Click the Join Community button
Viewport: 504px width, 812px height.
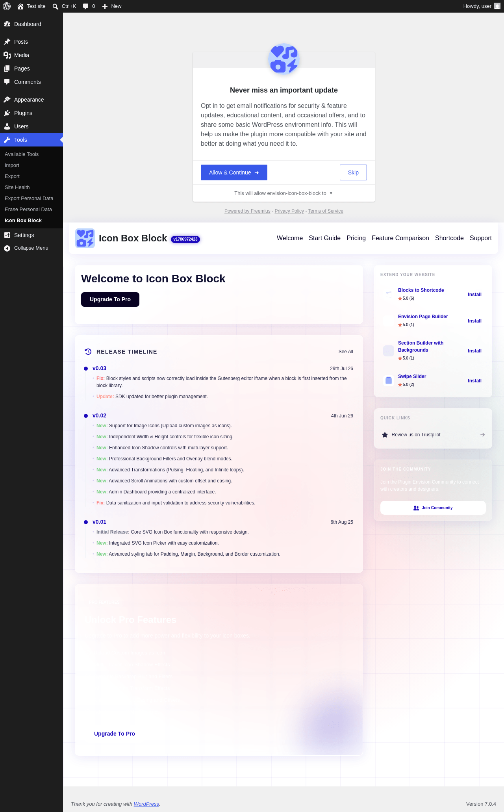[433, 508]
